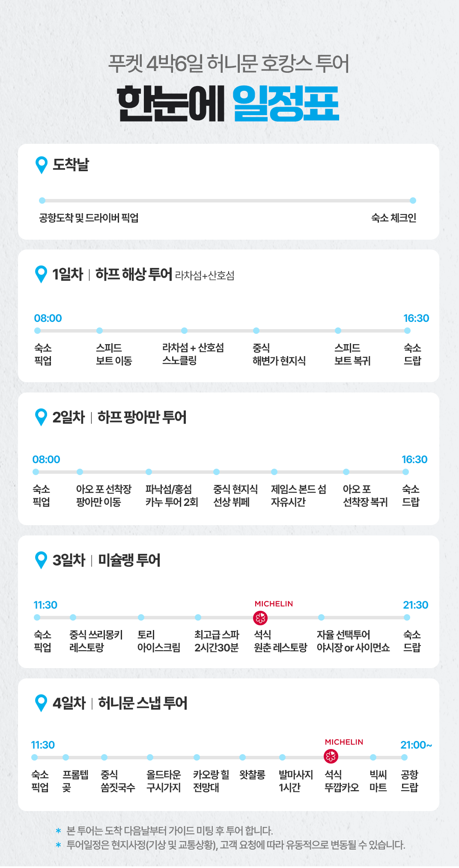Click the 허니문 스냅 투어 heading text
The image size is (459, 868).
143,703
